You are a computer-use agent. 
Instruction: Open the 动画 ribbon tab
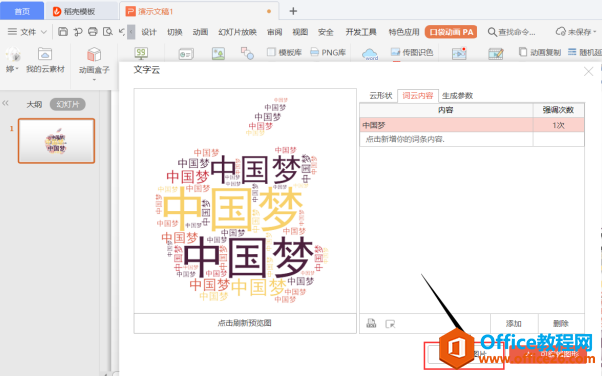pyautogui.click(x=200, y=32)
